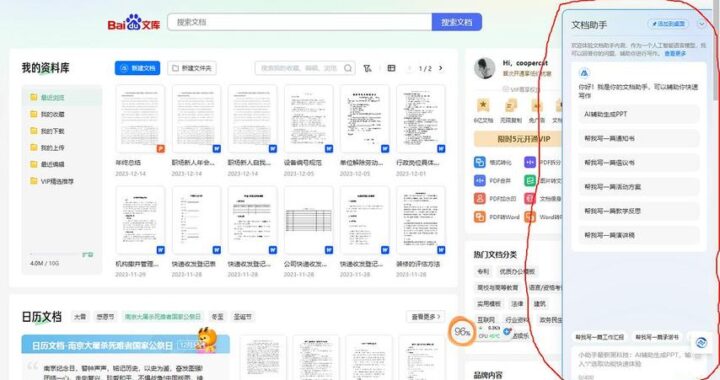
Task: Click the blue 搜索文档 search button
Action: [x=456, y=22]
